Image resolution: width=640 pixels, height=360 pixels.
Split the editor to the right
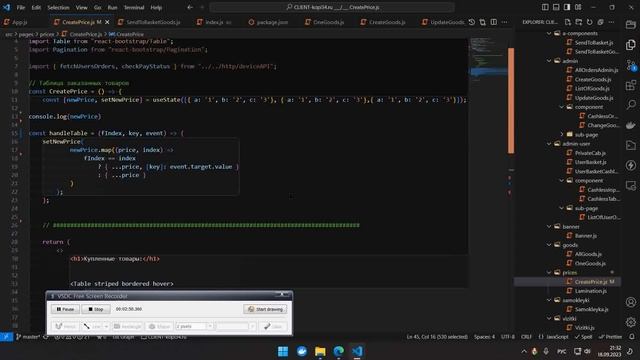click(493, 22)
